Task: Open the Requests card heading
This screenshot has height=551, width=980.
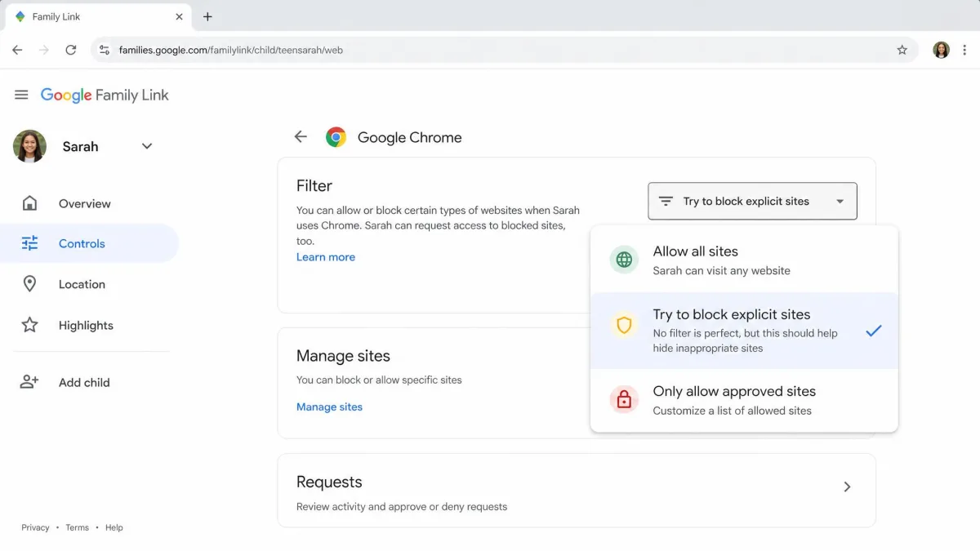Action: tap(329, 482)
